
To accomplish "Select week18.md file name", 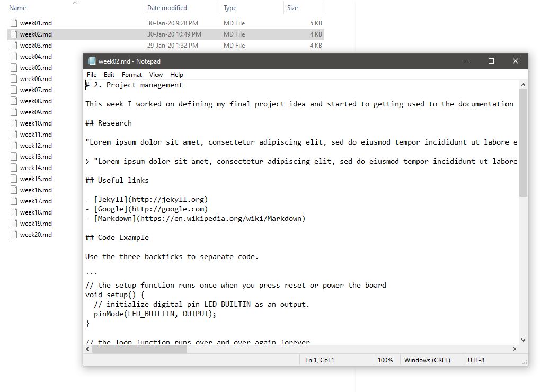I will [x=36, y=212].
